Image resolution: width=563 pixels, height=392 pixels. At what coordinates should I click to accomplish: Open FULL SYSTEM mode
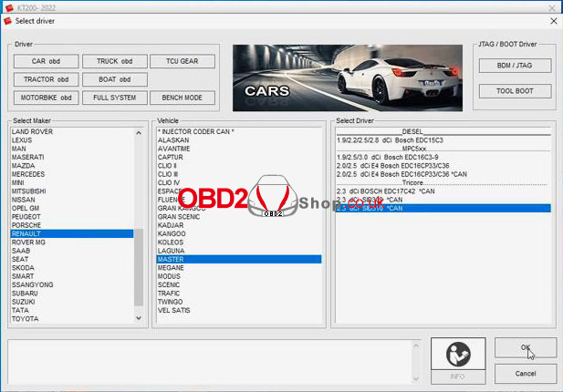pyautogui.click(x=114, y=98)
